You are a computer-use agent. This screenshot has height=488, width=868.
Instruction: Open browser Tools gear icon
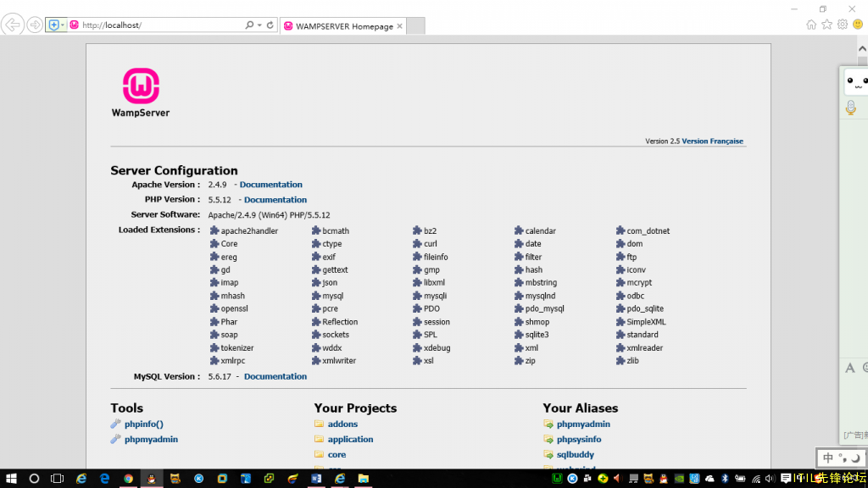(843, 25)
